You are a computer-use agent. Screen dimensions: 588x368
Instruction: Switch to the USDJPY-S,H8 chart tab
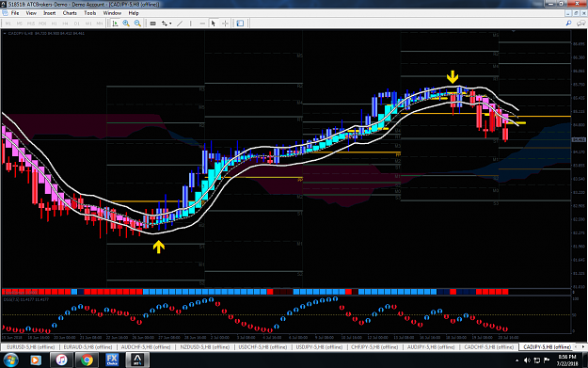pyautogui.click(x=319, y=347)
